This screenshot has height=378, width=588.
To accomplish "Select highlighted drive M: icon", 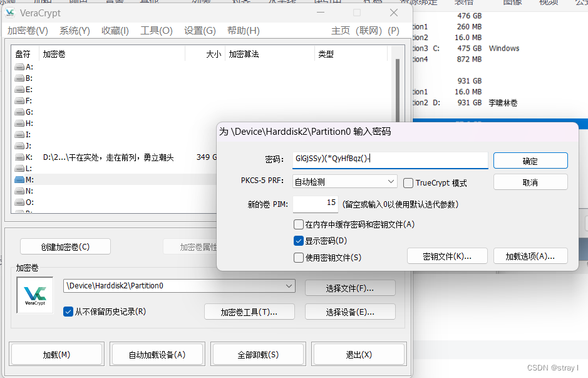I will tap(19, 180).
